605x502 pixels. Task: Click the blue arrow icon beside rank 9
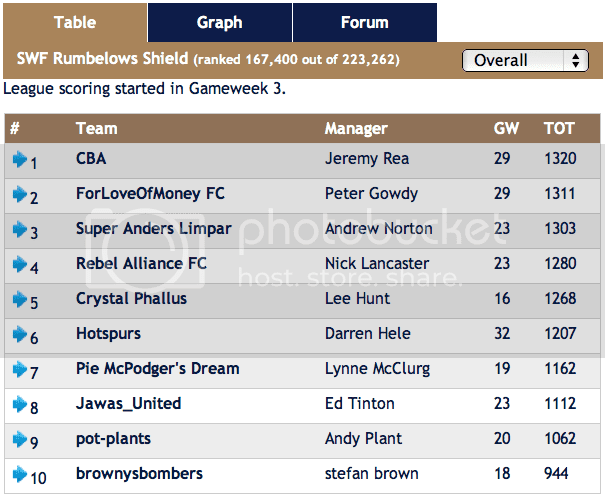(x=20, y=439)
